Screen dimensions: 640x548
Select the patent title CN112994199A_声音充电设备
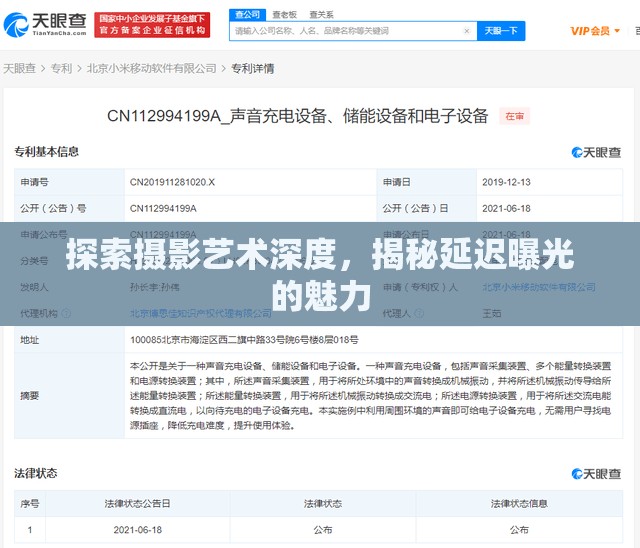298,116
